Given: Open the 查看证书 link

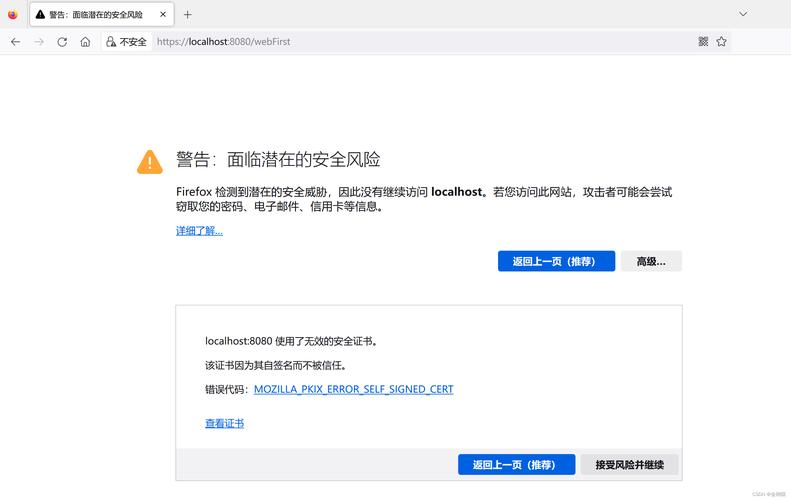Looking at the screenshot, I should [x=224, y=423].
